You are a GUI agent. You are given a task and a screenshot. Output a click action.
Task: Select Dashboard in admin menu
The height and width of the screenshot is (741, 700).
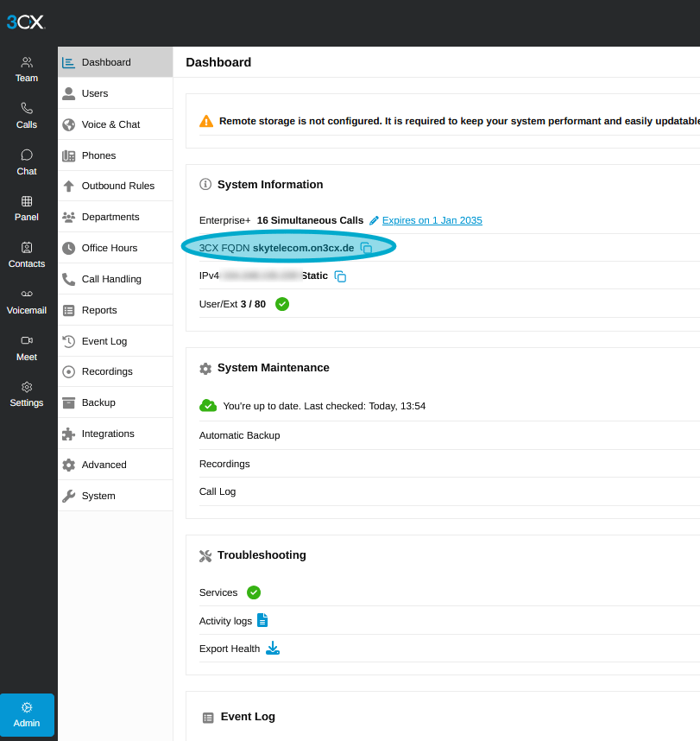[x=116, y=62]
